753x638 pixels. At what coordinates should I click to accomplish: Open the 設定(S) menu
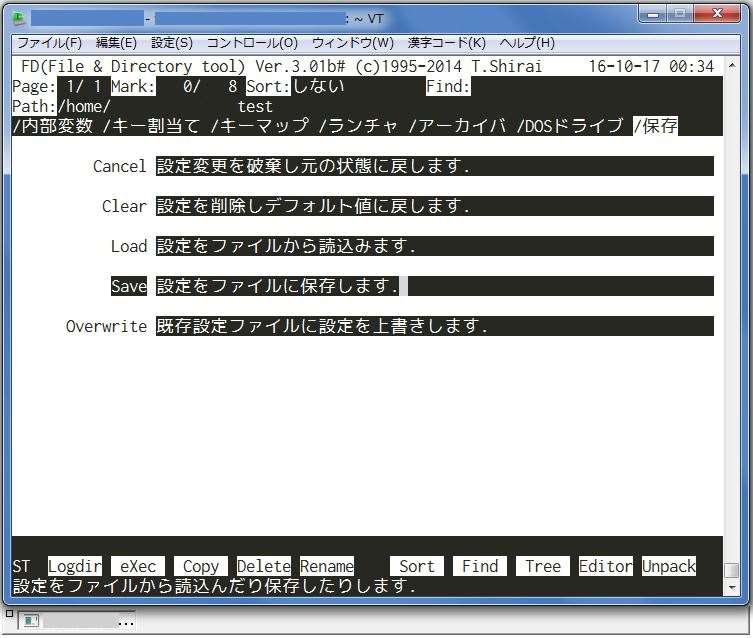(x=172, y=43)
